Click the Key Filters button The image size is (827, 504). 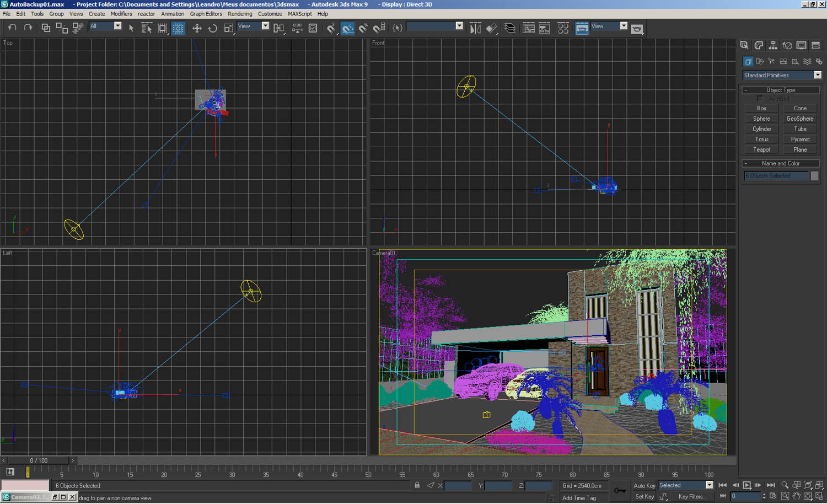(693, 496)
